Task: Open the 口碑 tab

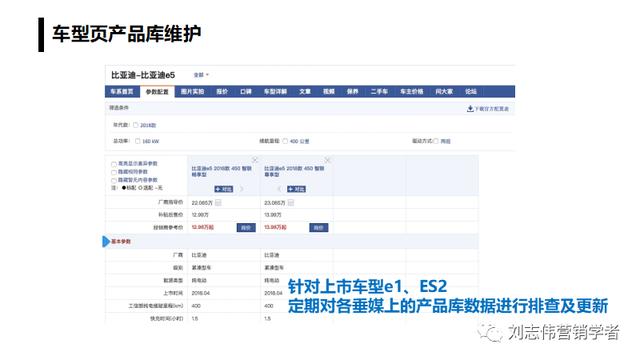Action: 246,91
